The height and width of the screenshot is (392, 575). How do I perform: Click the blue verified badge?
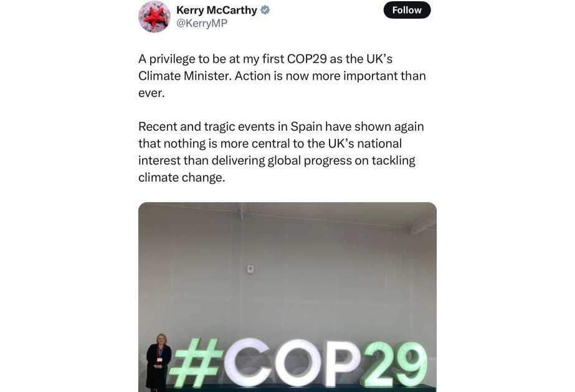click(265, 10)
